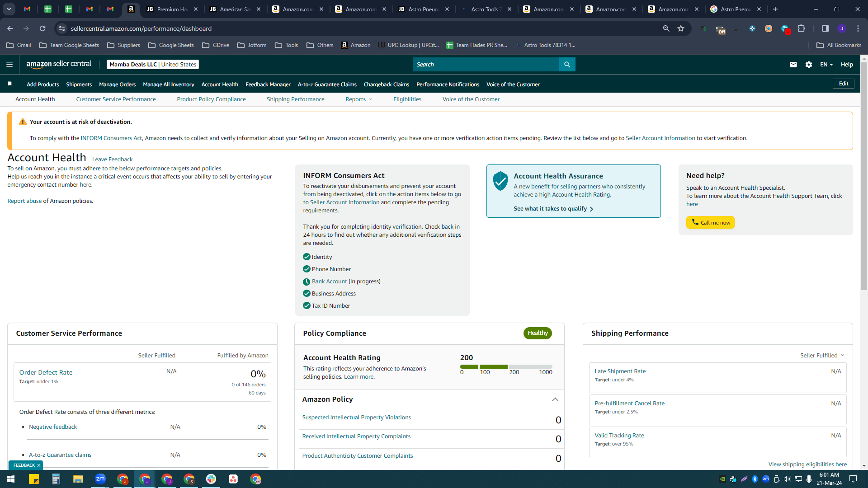This screenshot has width=868, height=488.
Task: View site information icon in address bar
Action: pos(62,28)
